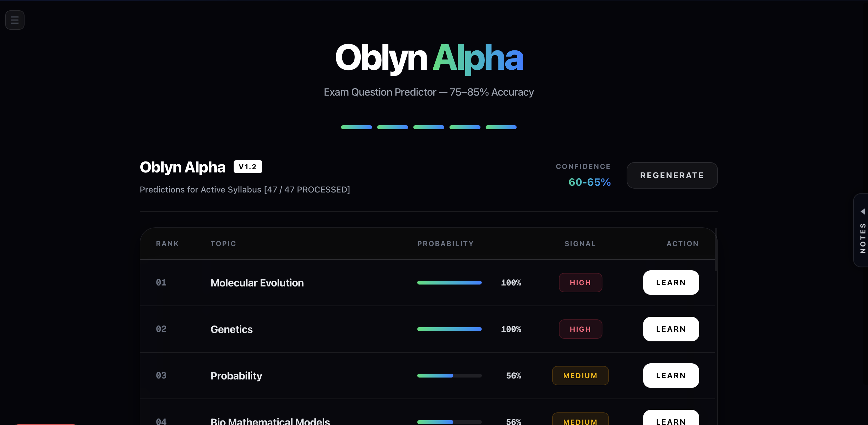Click the TOPIC column header

223,243
